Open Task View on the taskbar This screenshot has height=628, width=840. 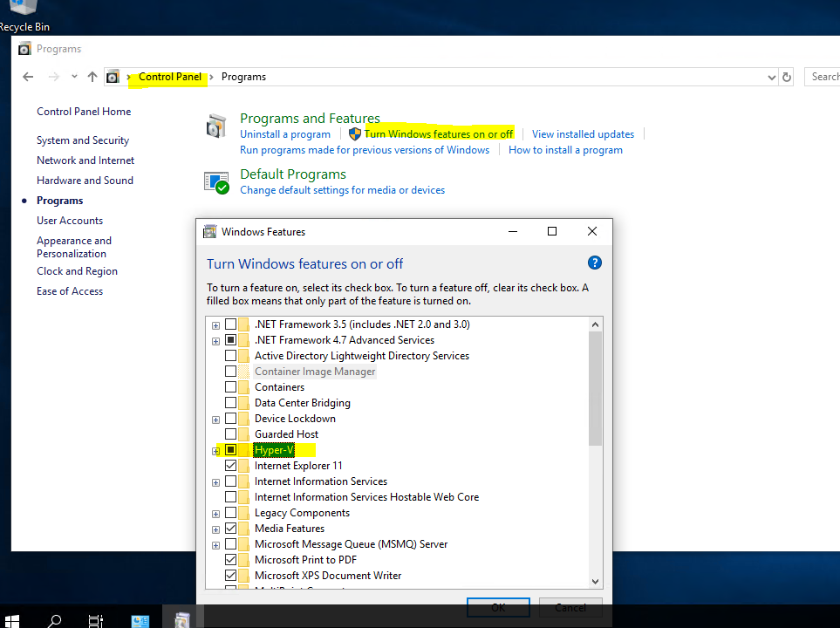(95, 621)
